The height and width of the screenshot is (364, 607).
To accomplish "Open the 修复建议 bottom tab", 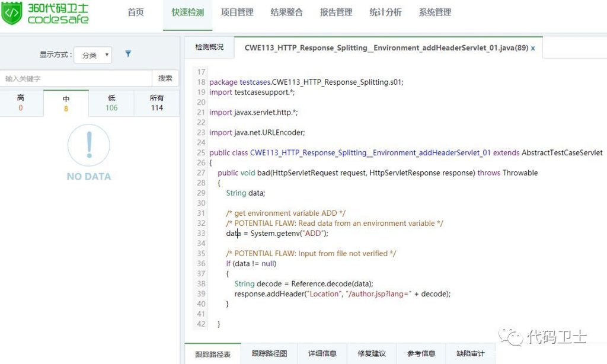I will 372,354.
